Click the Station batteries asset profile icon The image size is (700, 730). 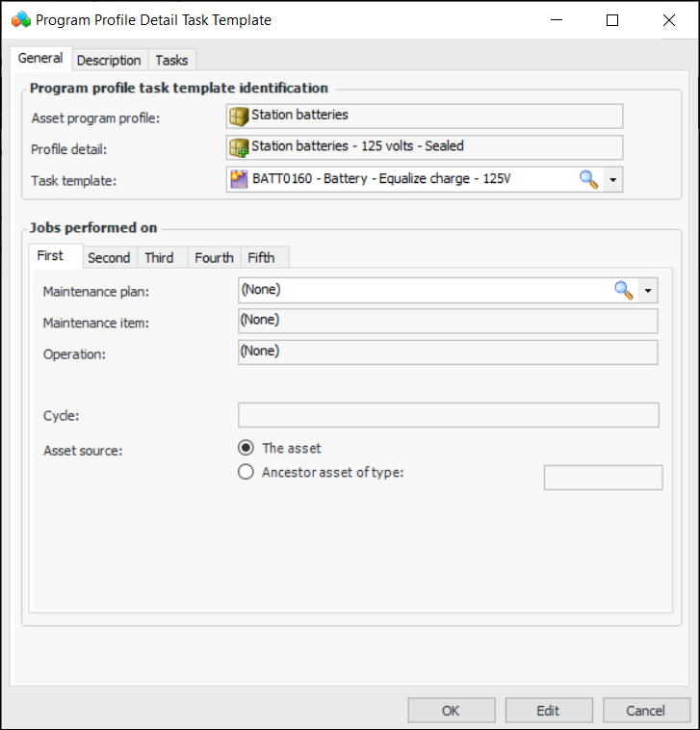[239, 117]
